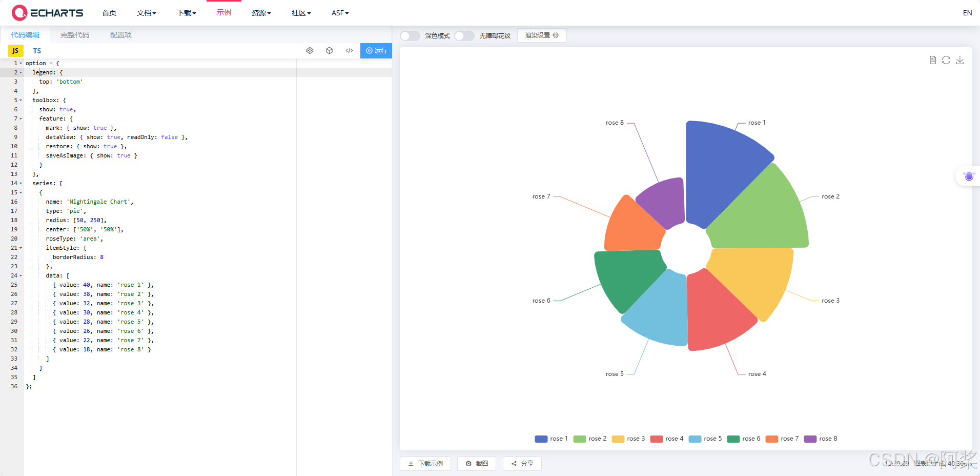Click the save-as-image download icon
The height and width of the screenshot is (476, 980).
point(961,60)
